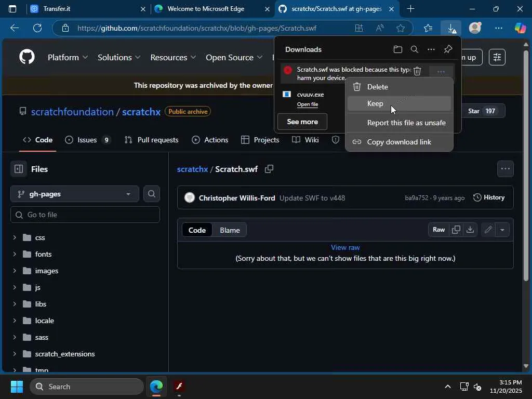
Task: Open file options ellipsis beside Scratch.swf
Action: [x=505, y=169]
